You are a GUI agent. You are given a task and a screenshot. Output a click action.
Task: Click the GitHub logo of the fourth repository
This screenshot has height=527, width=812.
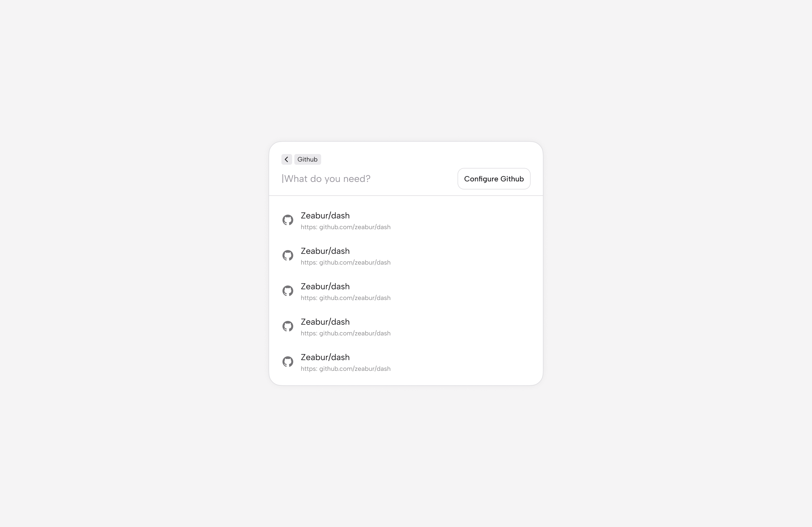click(288, 327)
